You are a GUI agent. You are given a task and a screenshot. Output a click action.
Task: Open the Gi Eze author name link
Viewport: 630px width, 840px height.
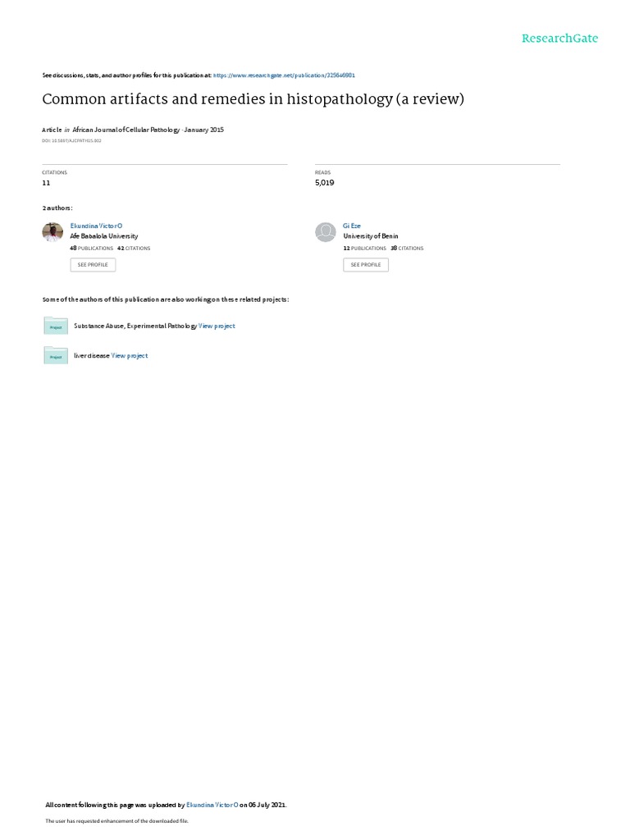352,226
